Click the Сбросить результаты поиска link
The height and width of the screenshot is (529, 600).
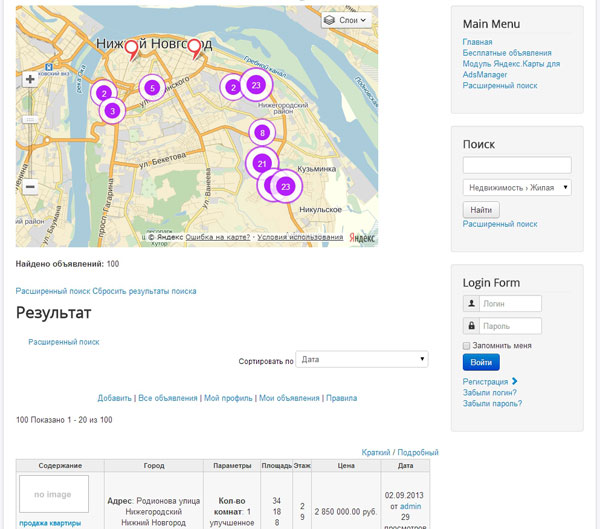pos(145,291)
